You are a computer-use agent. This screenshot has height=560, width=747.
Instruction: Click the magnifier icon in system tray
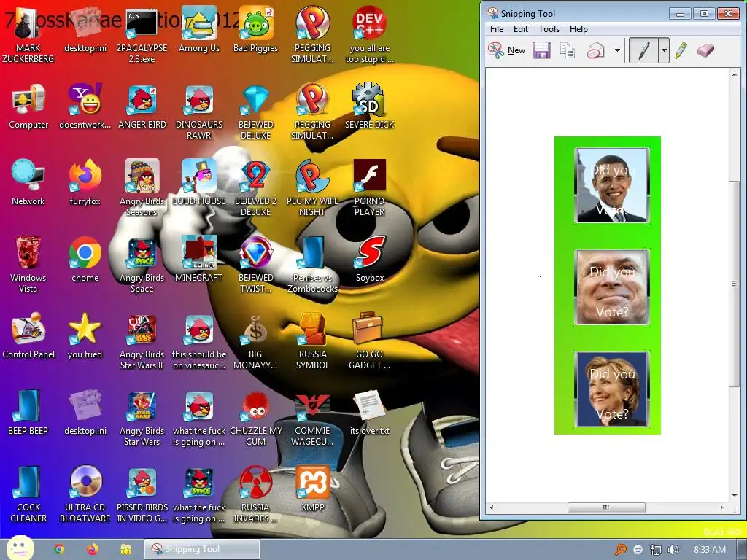(620, 550)
